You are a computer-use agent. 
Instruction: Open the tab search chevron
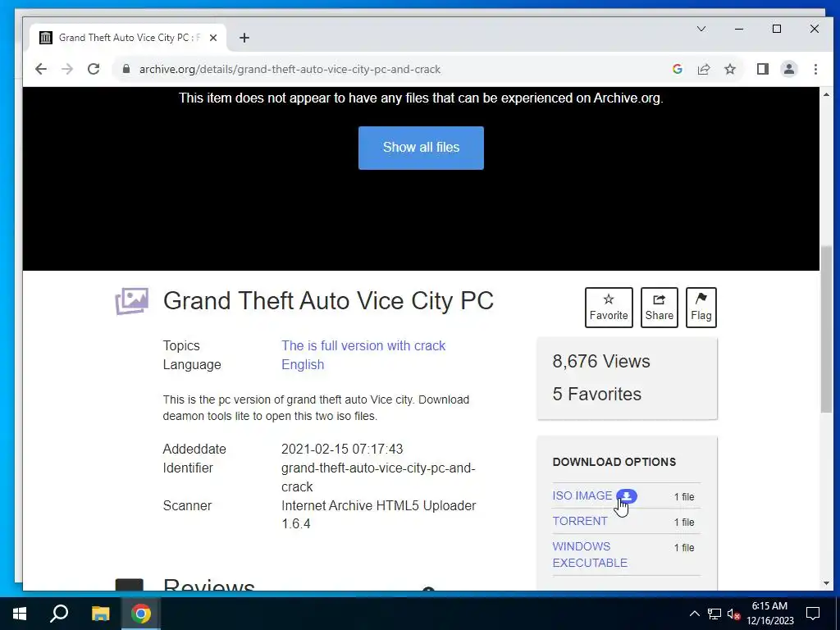coord(701,29)
